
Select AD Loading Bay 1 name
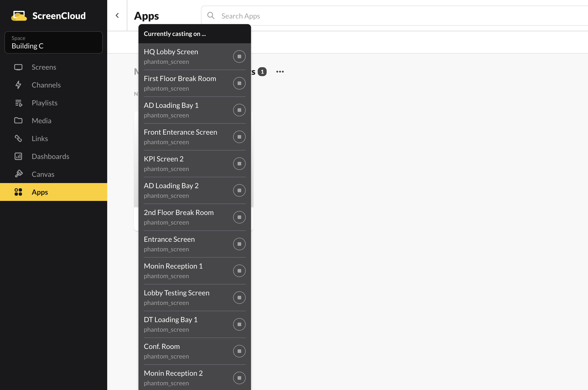[171, 105]
